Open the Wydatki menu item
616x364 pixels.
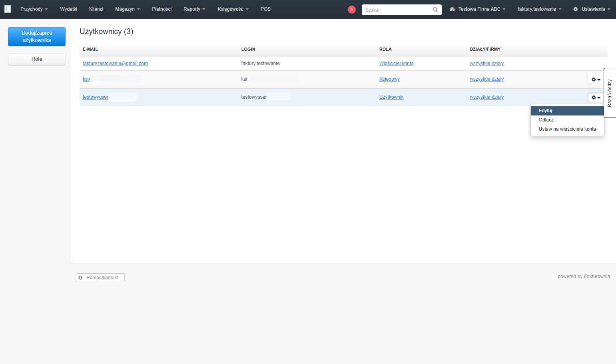pyautogui.click(x=68, y=9)
